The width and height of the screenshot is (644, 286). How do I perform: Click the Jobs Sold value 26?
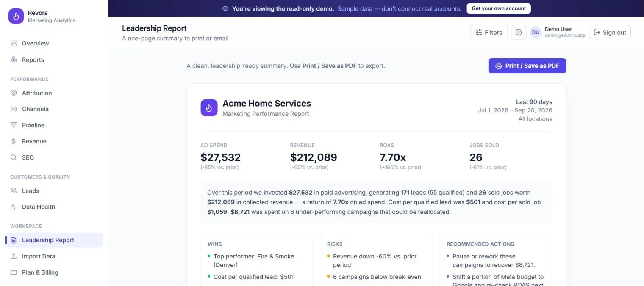(x=476, y=157)
